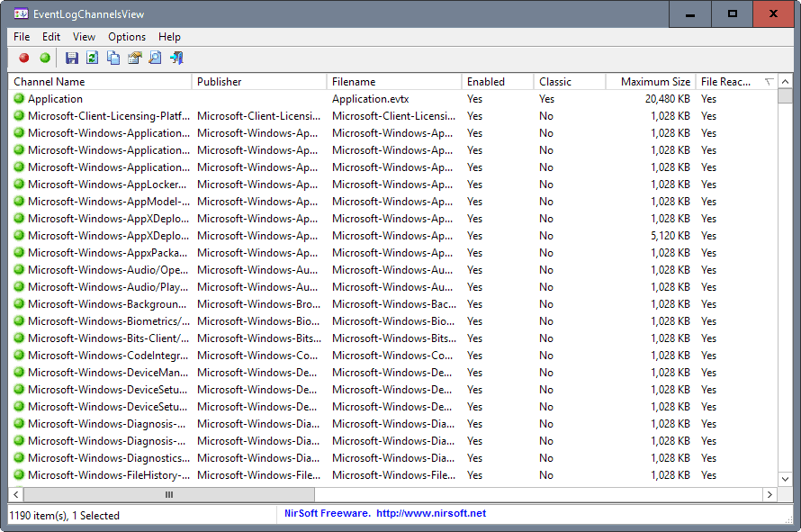Select the Microsoft-Client-Licensing-Platf... channel name
Viewport: 801px width, 532px height.
coord(109,116)
